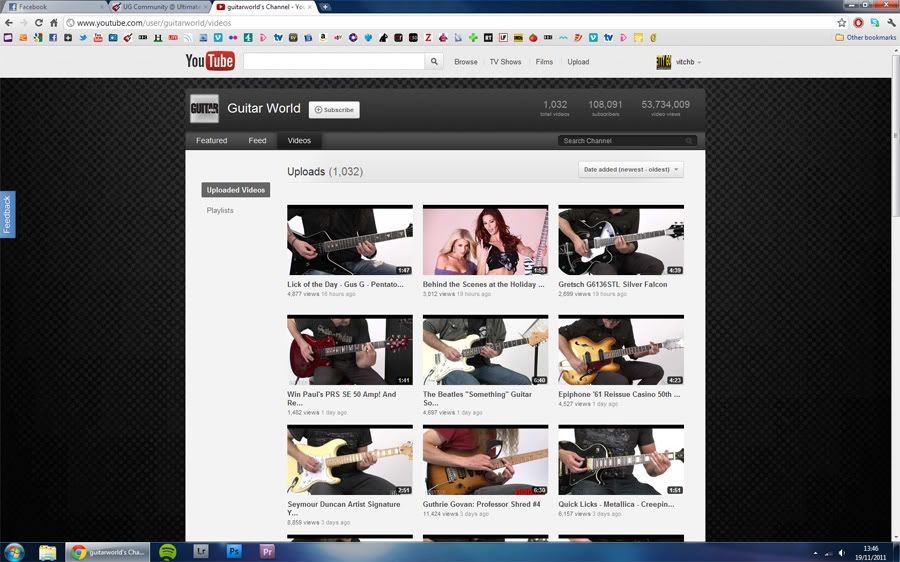Open the Lick of the Day Gus G thumbnail
The height and width of the screenshot is (562, 900).
coord(350,240)
